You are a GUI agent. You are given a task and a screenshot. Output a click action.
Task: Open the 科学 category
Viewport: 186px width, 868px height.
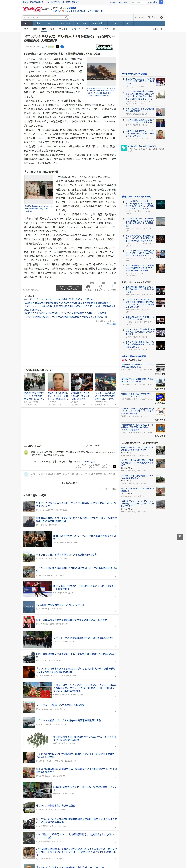coord(95,29)
